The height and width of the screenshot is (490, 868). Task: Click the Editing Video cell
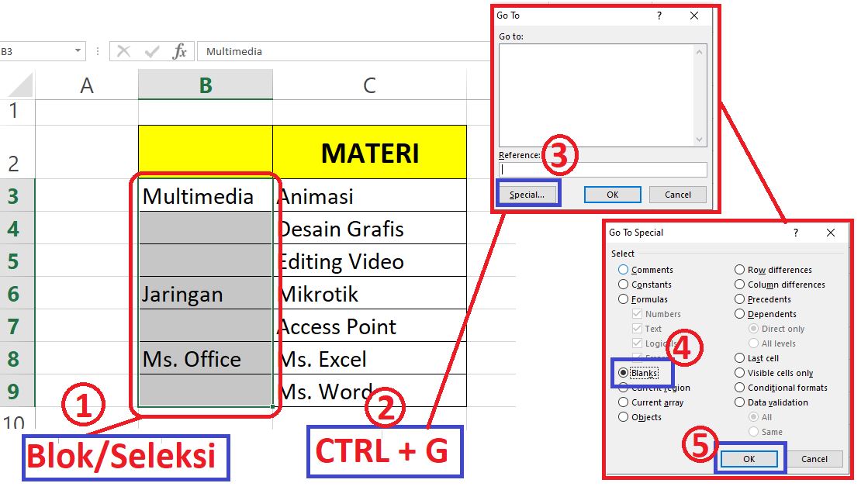coord(370,261)
